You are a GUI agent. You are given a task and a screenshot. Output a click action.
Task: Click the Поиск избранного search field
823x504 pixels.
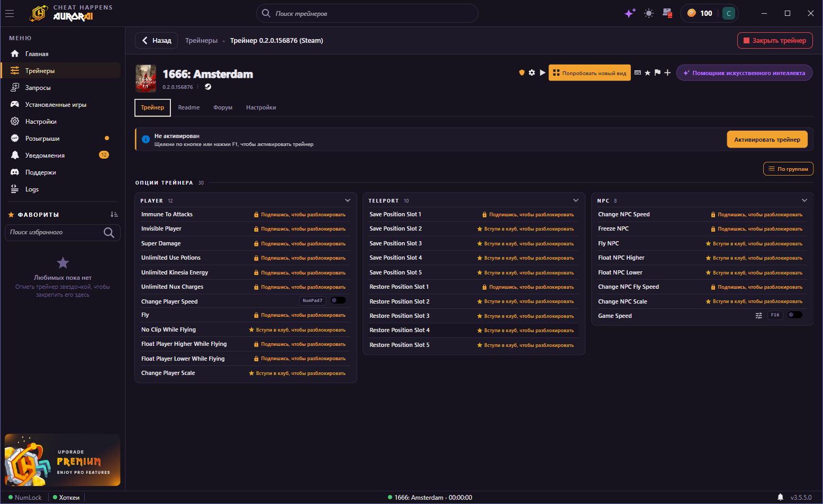click(62, 233)
